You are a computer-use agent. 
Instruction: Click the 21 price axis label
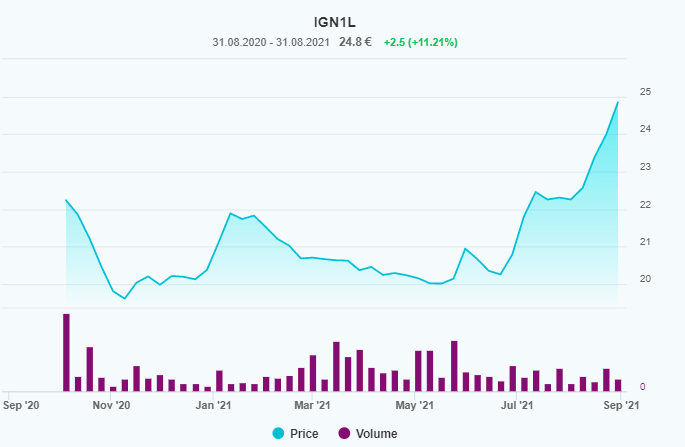[645, 242]
